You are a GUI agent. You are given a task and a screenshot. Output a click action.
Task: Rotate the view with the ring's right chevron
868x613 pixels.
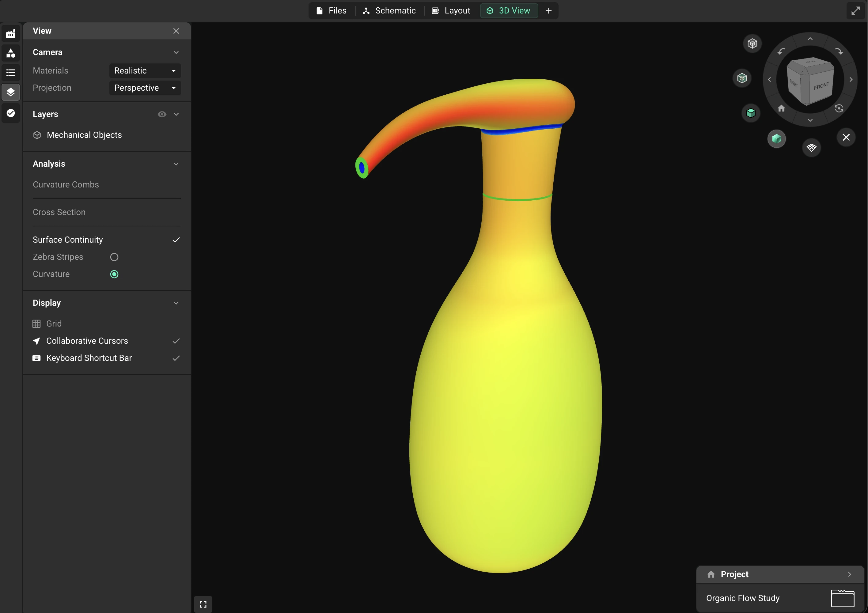click(x=851, y=79)
